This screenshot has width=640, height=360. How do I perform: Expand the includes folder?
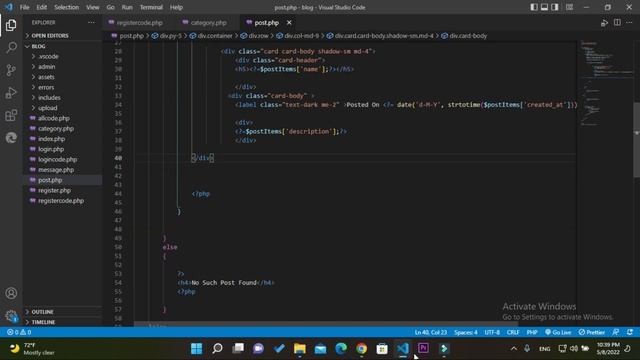point(62,98)
